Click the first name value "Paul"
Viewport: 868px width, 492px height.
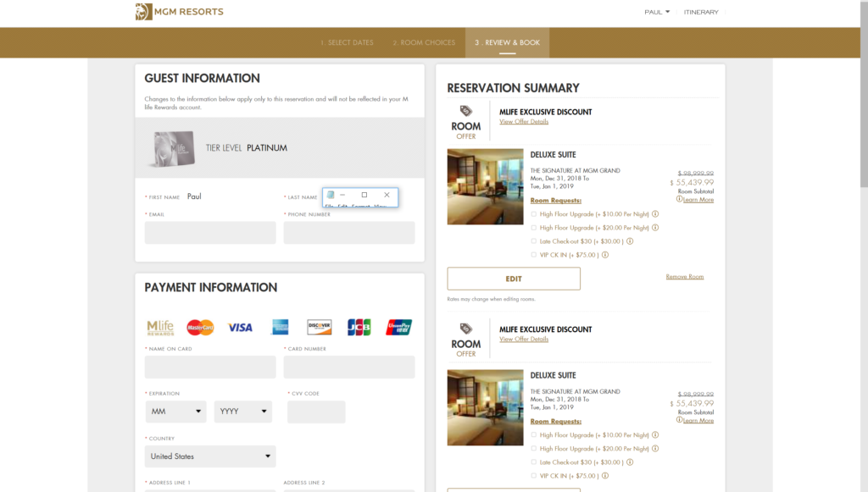point(194,196)
